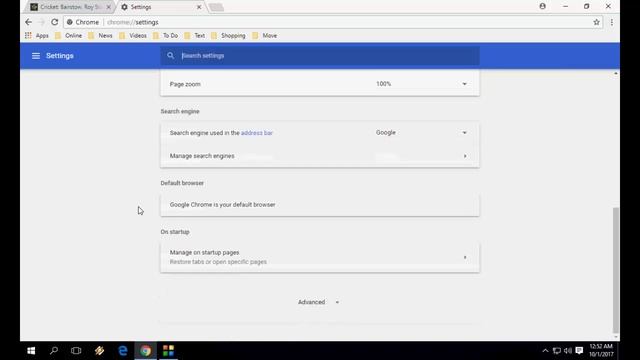Open the News bookmarks folder

(100, 36)
